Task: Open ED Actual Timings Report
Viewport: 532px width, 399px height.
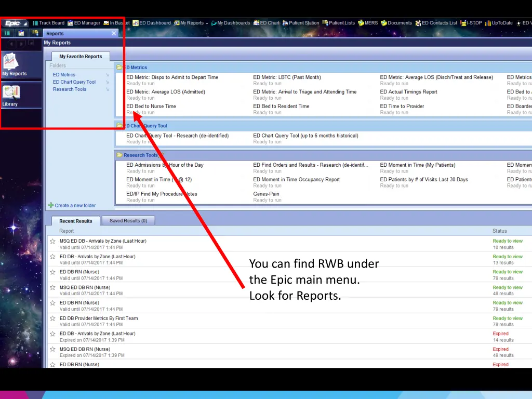Action: 408,91
